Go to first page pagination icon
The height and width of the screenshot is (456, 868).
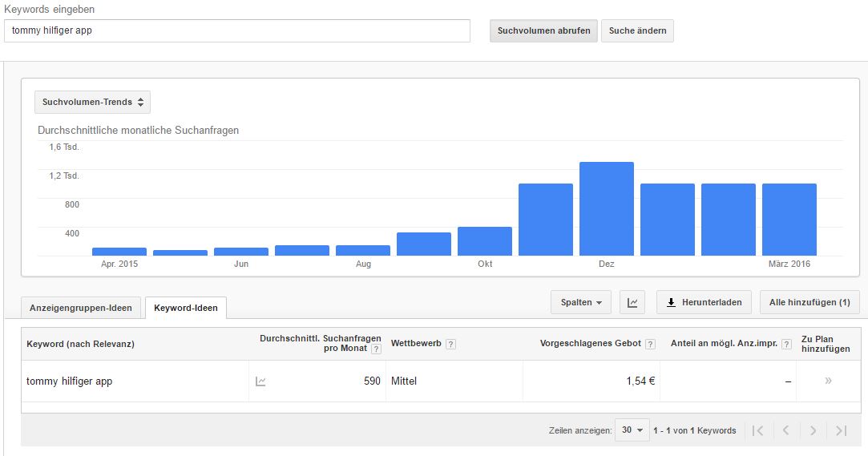(x=758, y=430)
